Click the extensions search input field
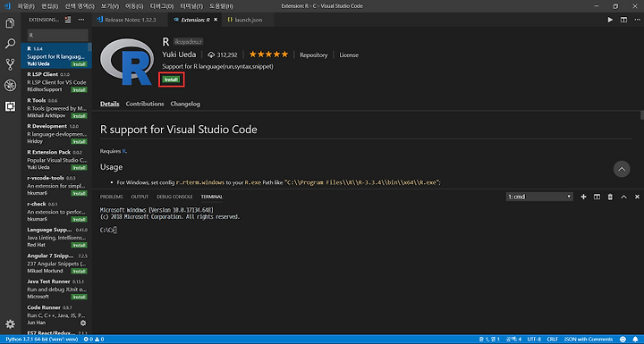The image size is (644, 344). [57, 36]
